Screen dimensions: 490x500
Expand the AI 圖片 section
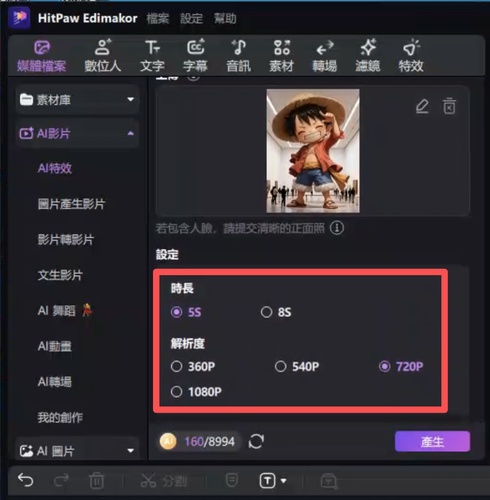(x=77, y=451)
